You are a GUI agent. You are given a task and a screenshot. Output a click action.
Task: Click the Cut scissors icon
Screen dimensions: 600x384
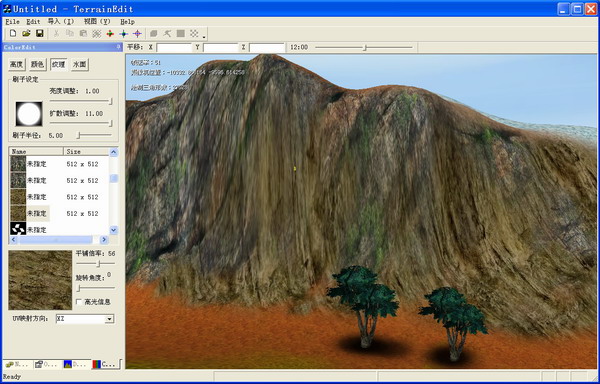coord(56,34)
